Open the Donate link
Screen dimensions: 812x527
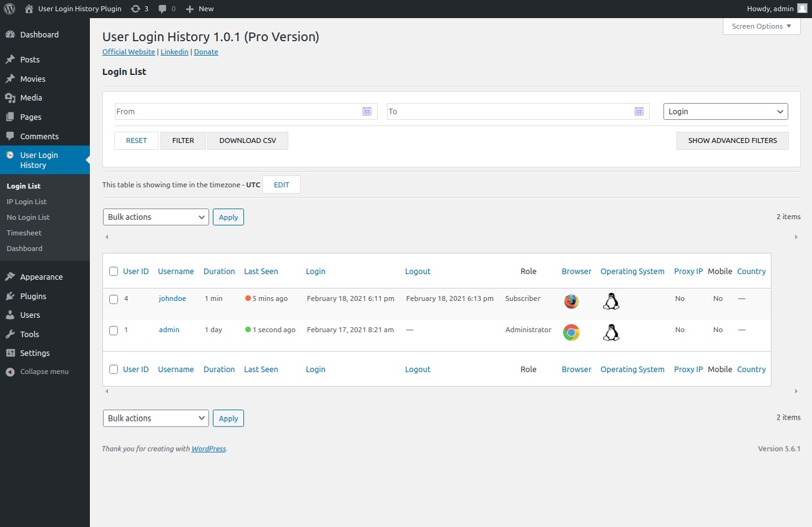coord(206,52)
